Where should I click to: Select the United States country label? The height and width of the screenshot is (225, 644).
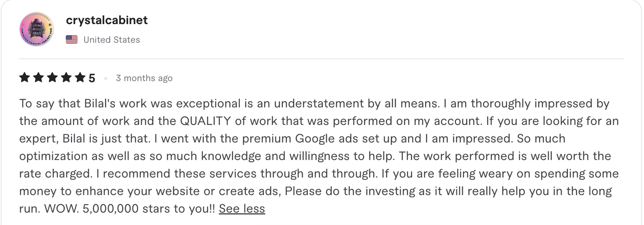point(111,40)
